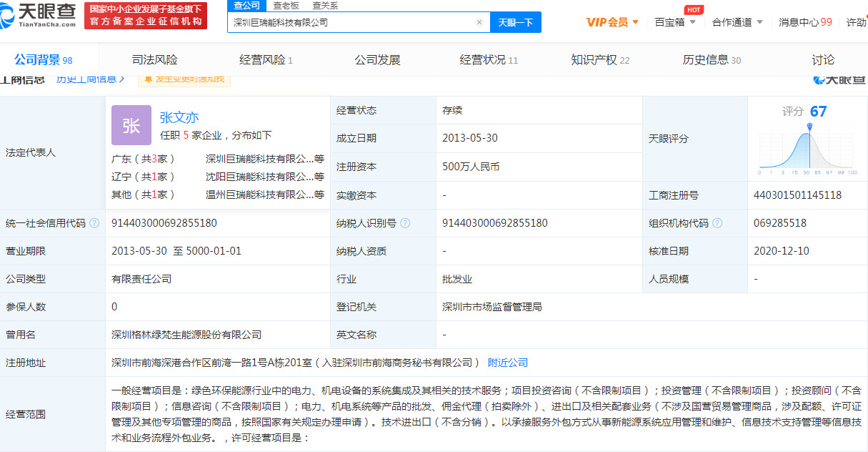
Task: Click the 广东（共3家） region entry
Action: pyautogui.click(x=144, y=159)
